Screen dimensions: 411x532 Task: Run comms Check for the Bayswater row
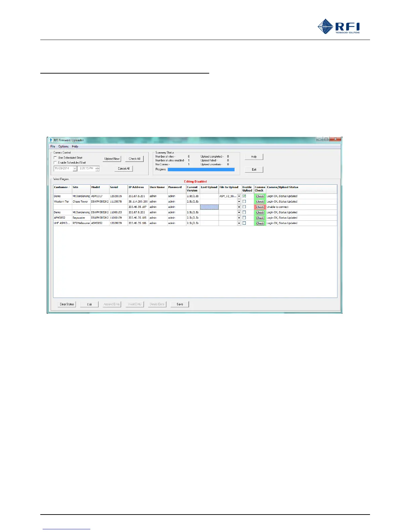[260, 218]
